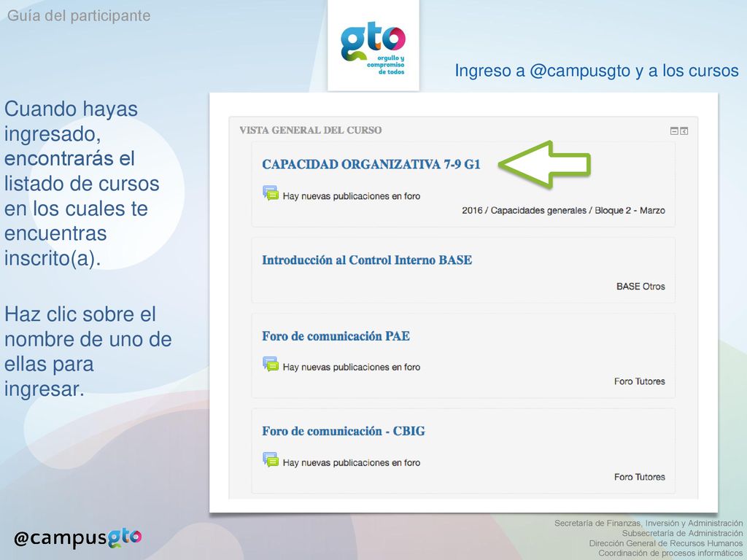Open Introducción al Control Interno BASE course

[367, 260]
